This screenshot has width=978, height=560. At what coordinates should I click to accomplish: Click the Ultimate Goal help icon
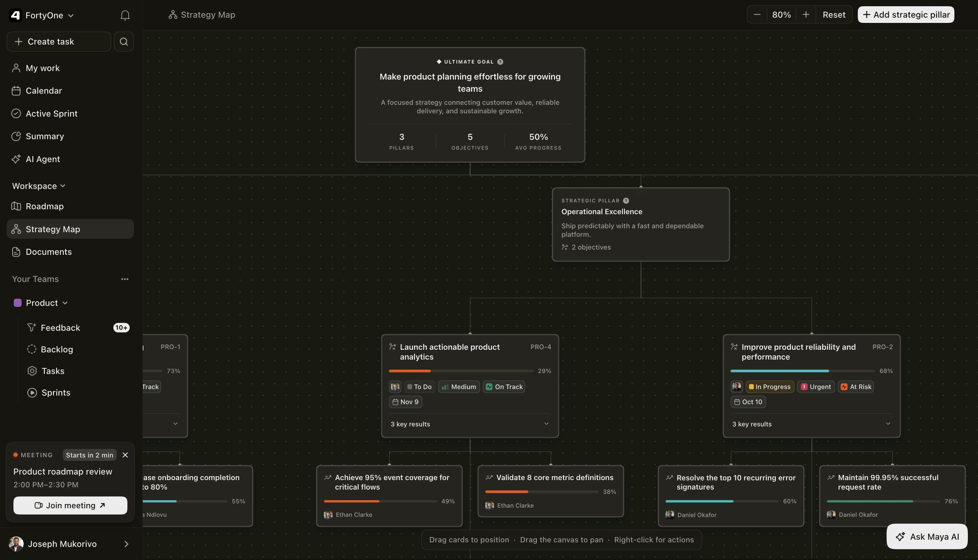(x=500, y=62)
